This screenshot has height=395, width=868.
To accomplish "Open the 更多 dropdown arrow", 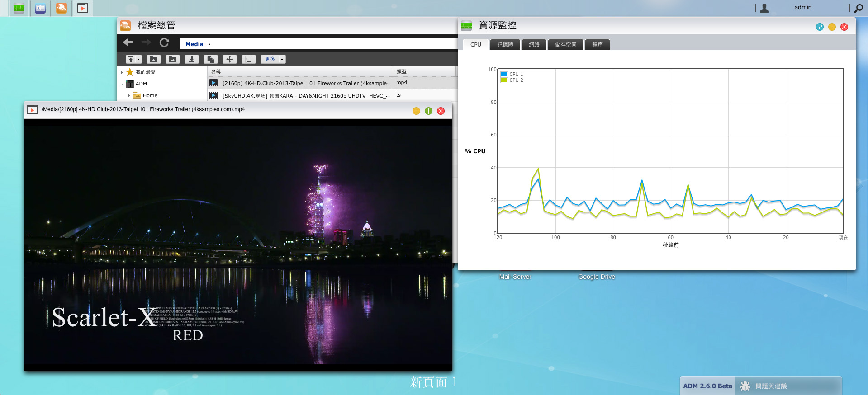I will click(x=282, y=59).
